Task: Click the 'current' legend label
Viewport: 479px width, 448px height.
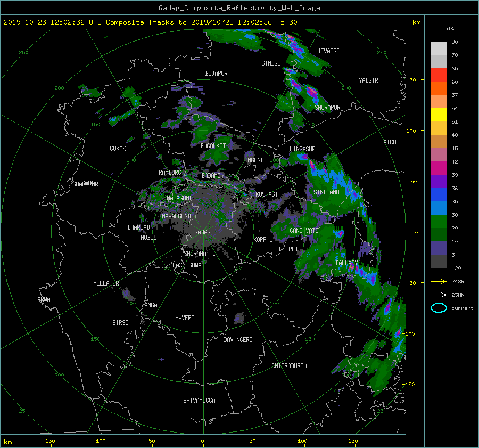Action: click(463, 308)
